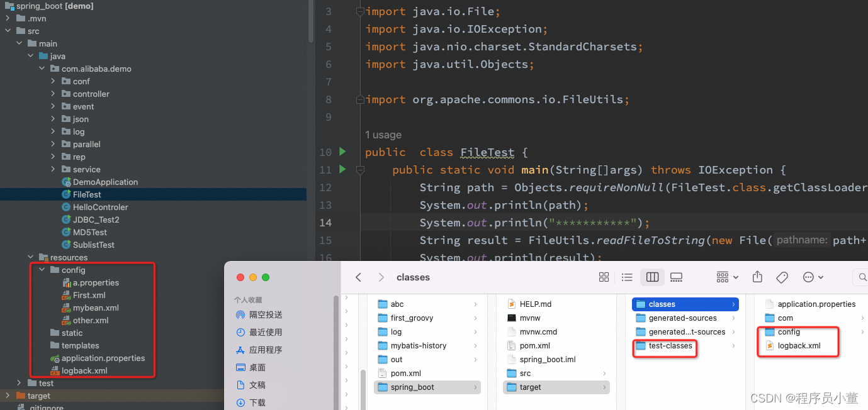Open the Finder group-by dropdown

pos(727,277)
